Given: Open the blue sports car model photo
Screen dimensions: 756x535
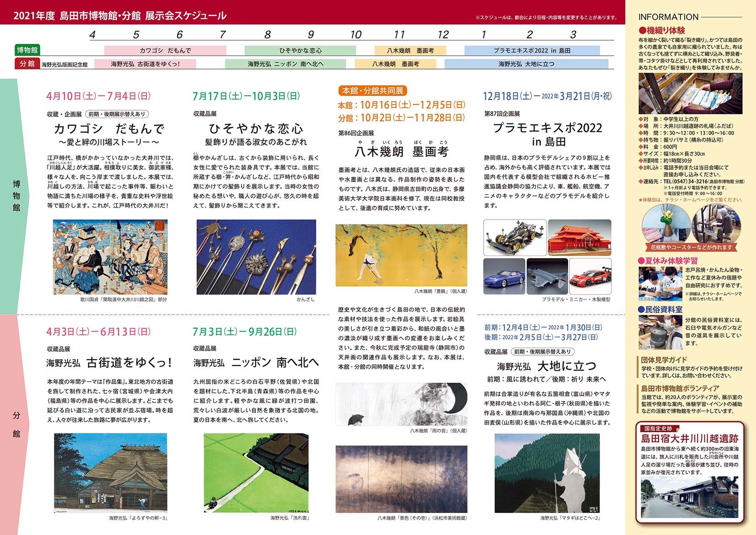Looking at the screenshot, I should coord(504,276).
